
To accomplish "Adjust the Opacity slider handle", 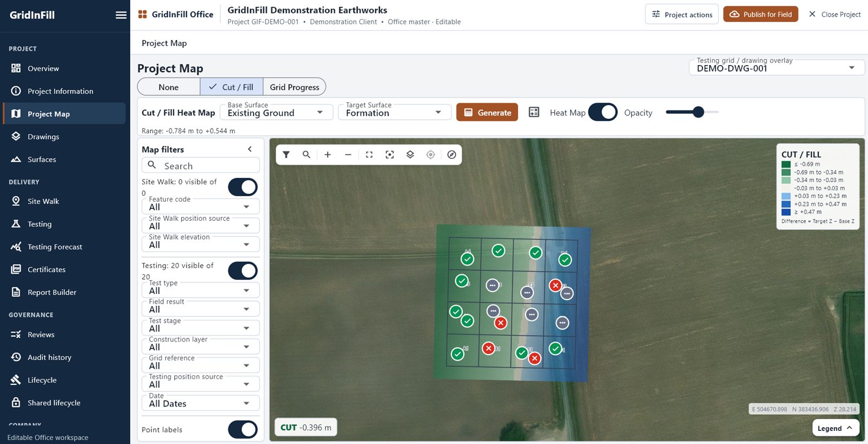I will 698,112.
